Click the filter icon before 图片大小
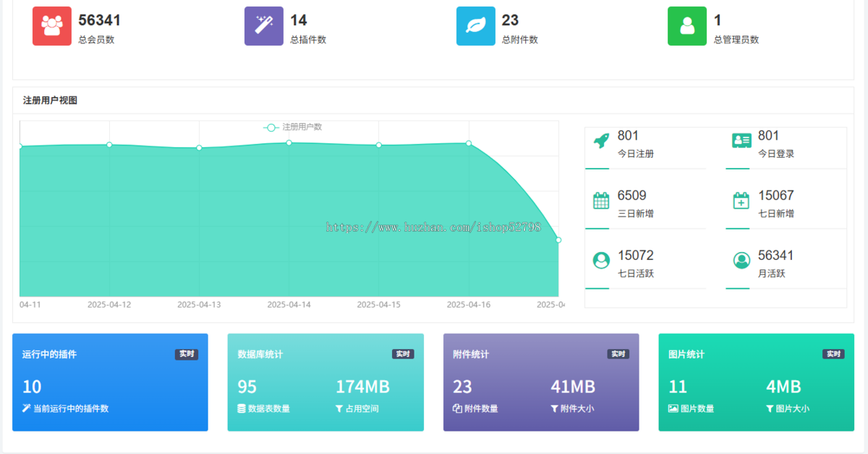The height and width of the screenshot is (454, 868). click(x=770, y=408)
